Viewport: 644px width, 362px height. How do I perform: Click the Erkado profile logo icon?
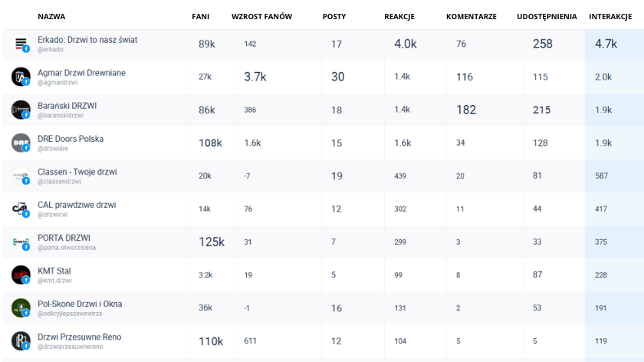21,44
